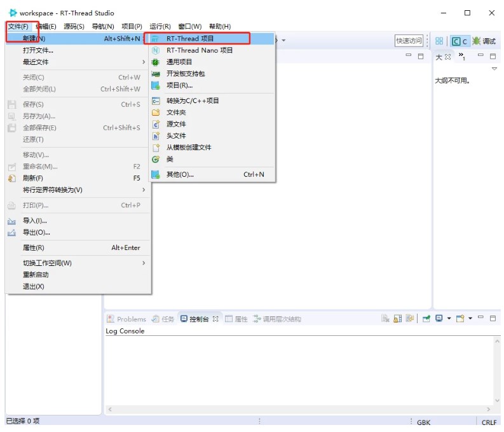The image size is (504, 432).
Task: Click the console pin icon
Action: click(x=426, y=319)
